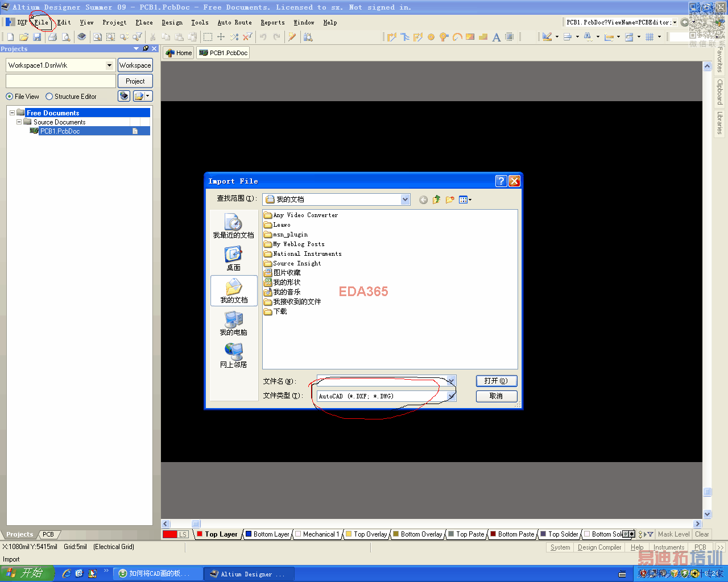Click the Cross Probe toolbar icon
The width and height of the screenshot is (728, 582).
tap(292, 37)
